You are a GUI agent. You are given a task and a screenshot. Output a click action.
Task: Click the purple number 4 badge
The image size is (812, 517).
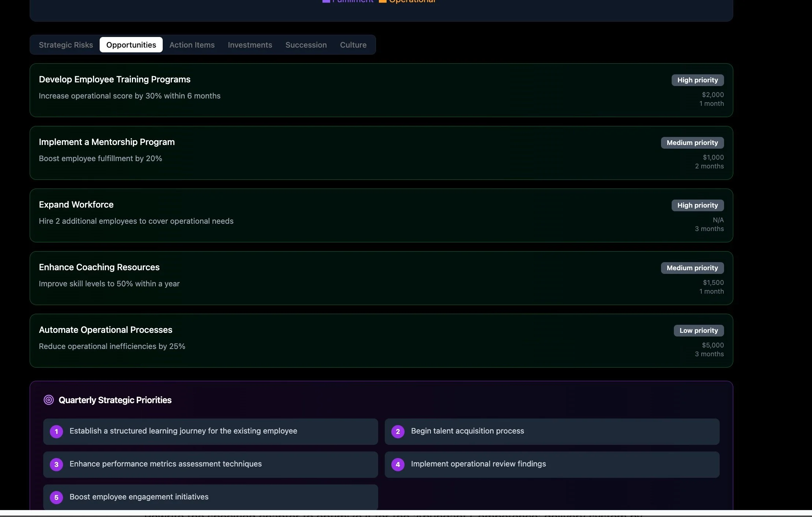click(398, 465)
